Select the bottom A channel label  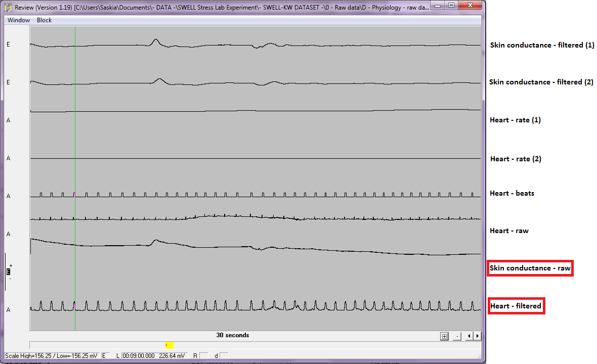[x=8, y=310]
